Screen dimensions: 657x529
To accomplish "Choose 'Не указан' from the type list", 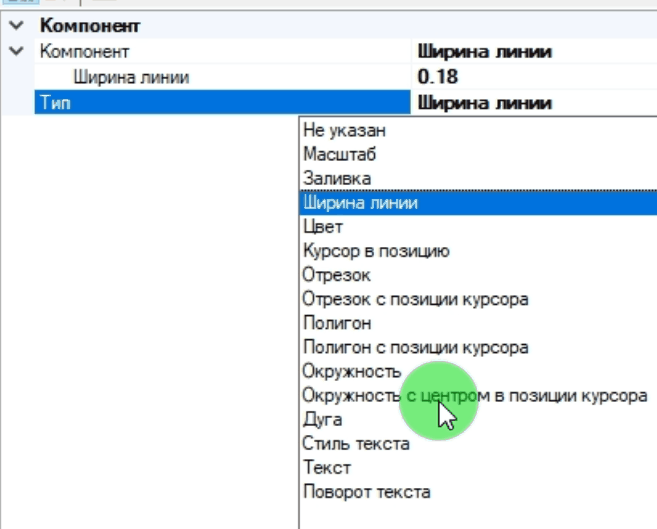I will click(344, 130).
